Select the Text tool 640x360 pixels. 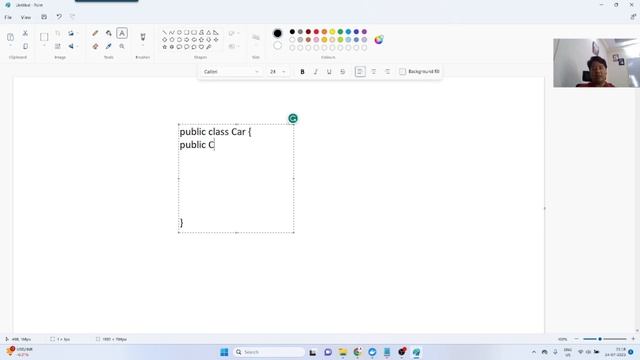coord(122,33)
